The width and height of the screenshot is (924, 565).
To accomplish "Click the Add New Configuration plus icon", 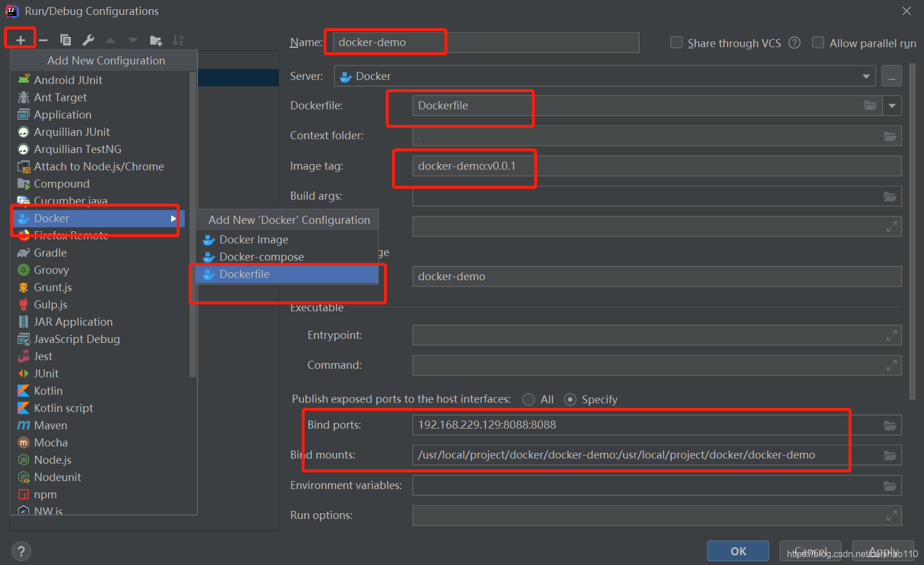I will coord(21,40).
